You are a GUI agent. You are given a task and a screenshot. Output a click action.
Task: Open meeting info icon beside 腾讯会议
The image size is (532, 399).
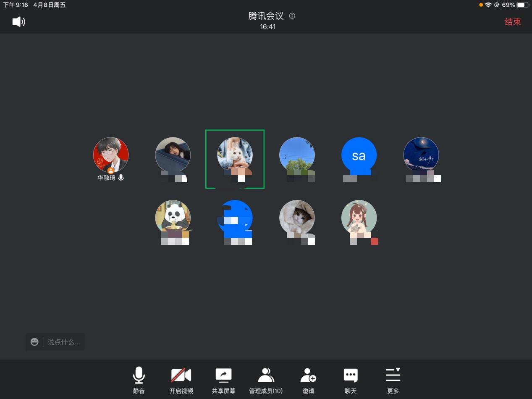tap(292, 16)
